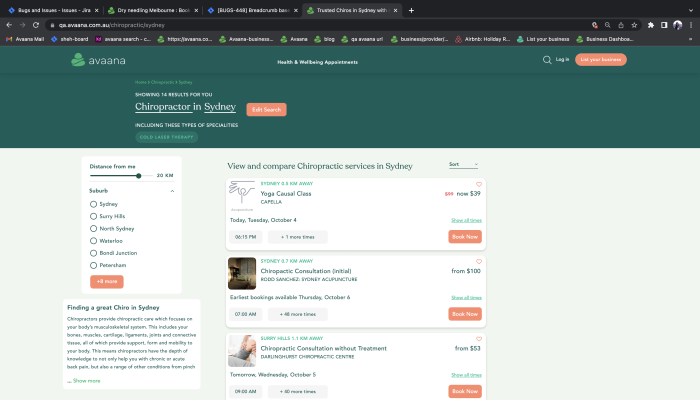The image size is (700, 400).
Task: Open the Sort dropdown
Action: (x=463, y=165)
